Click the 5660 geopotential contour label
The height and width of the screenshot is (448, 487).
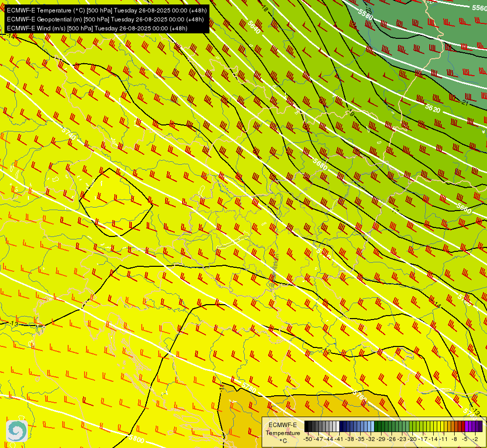tap(464, 208)
